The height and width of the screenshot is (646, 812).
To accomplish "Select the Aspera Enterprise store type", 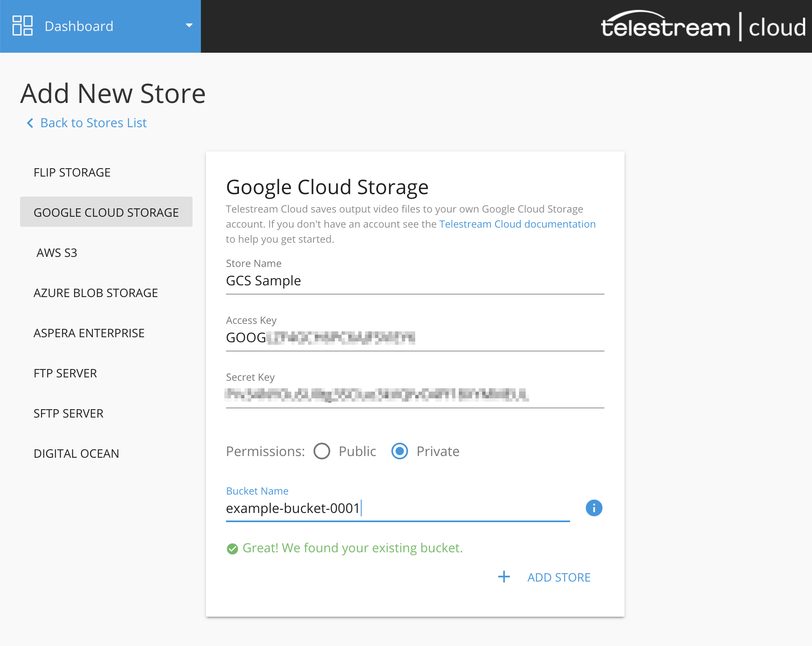I will [89, 333].
